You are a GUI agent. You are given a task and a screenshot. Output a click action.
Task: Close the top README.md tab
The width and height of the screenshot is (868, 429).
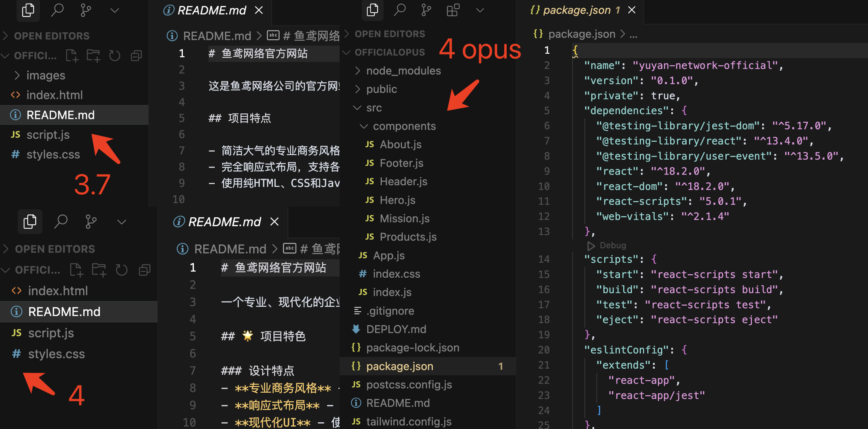259,10
